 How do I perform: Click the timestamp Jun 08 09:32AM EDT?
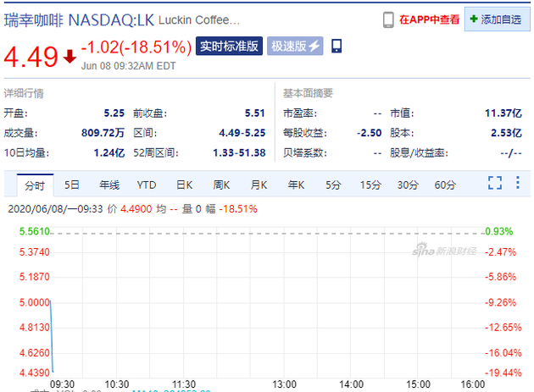pyautogui.click(x=128, y=66)
